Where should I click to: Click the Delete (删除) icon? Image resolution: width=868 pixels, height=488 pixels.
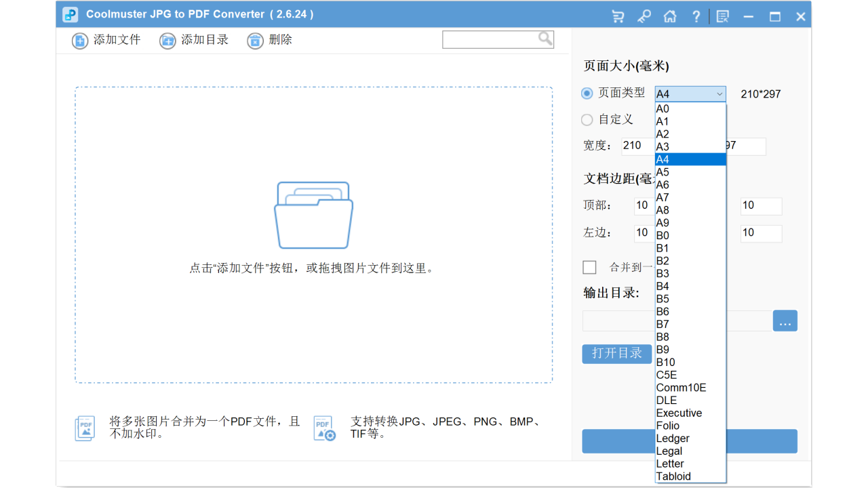[255, 41]
